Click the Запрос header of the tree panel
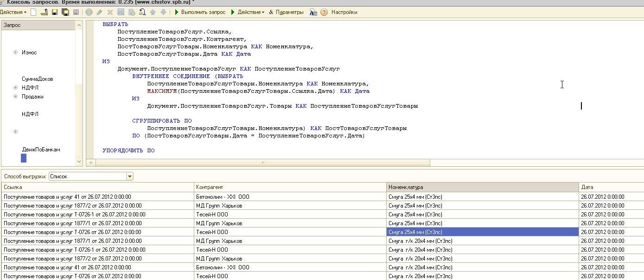The image size is (644, 280). click(x=38, y=25)
